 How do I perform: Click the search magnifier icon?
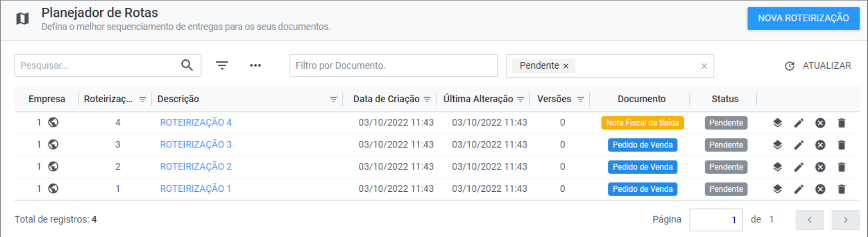[x=187, y=65]
